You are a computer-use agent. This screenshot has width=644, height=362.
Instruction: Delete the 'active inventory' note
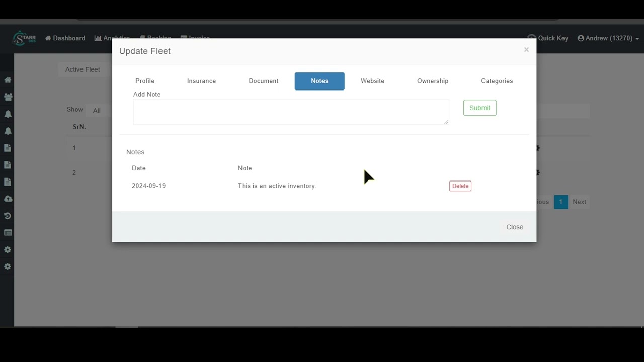(460, 186)
